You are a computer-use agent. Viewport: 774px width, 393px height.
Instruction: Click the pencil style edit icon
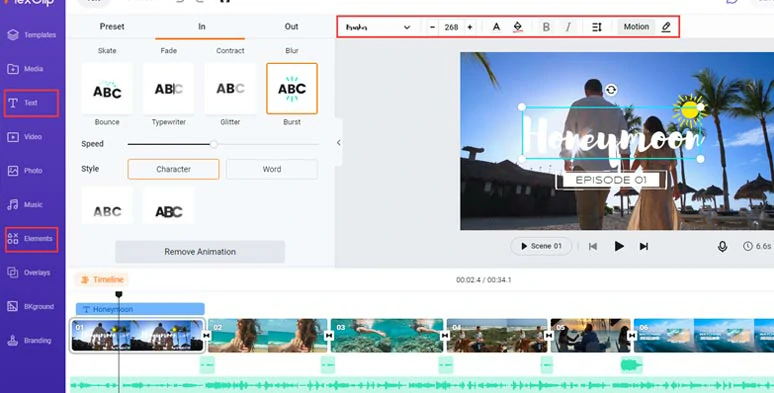666,27
